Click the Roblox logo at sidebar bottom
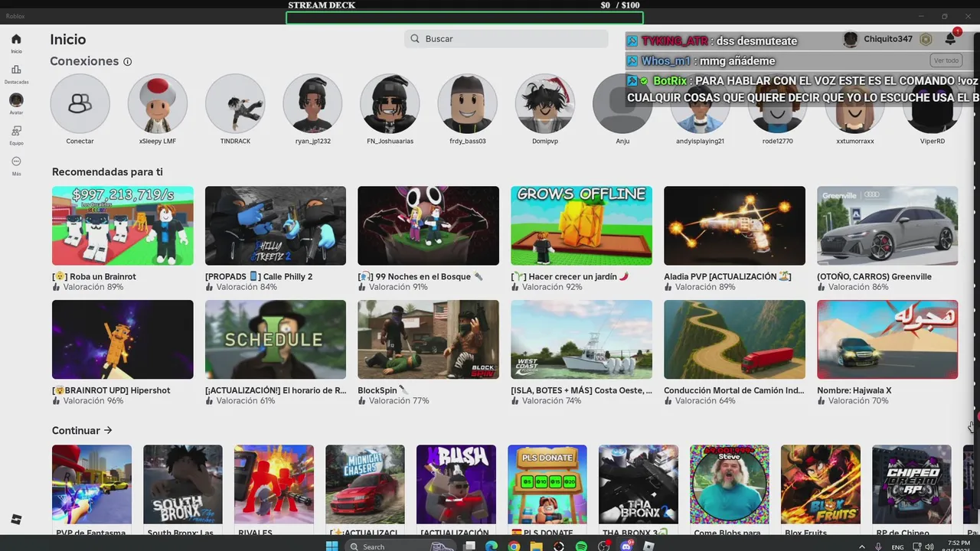This screenshot has height=551, width=980. pos(16,520)
